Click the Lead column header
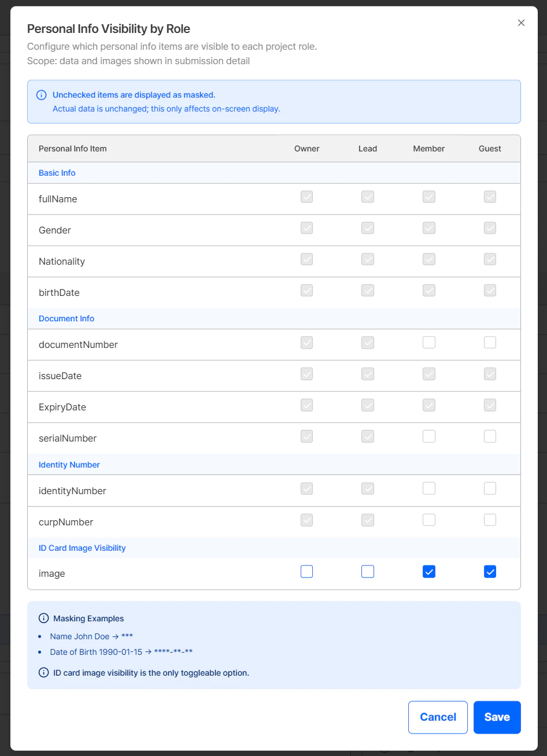 click(x=368, y=149)
